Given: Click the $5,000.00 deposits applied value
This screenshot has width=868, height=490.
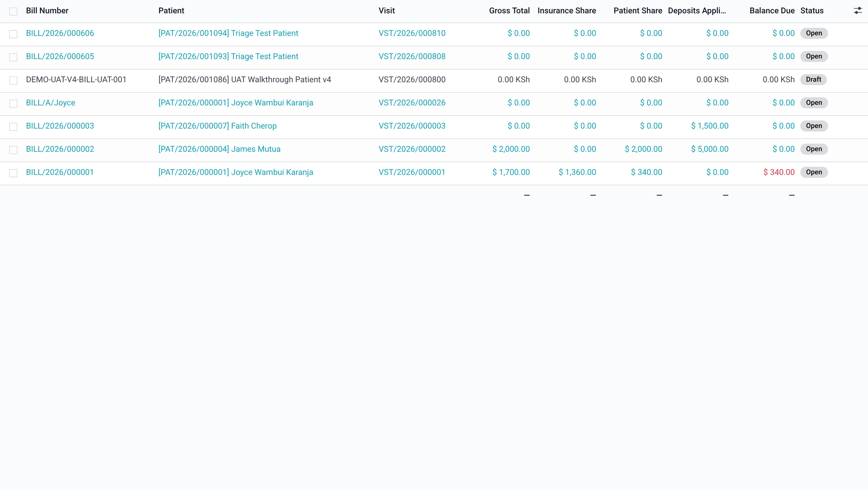Looking at the screenshot, I should point(709,149).
